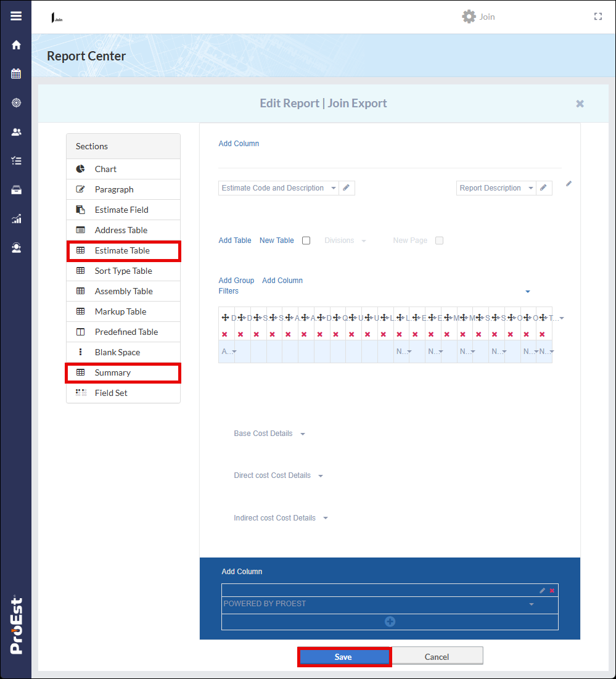This screenshot has height=679, width=616.
Task: Edit Report Description using its pencil icon
Action: [543, 187]
